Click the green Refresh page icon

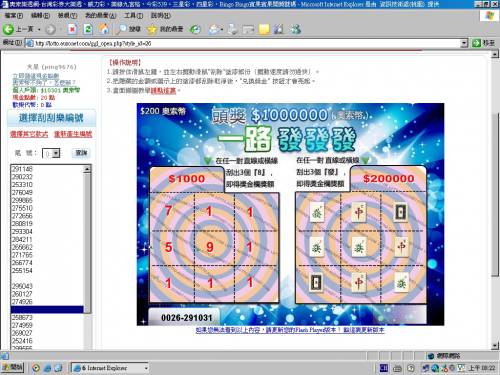coord(88,29)
